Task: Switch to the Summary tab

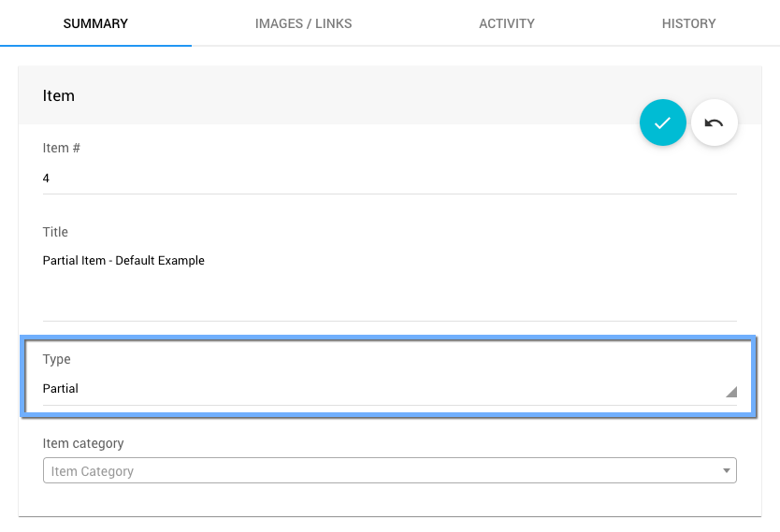Action: click(95, 23)
